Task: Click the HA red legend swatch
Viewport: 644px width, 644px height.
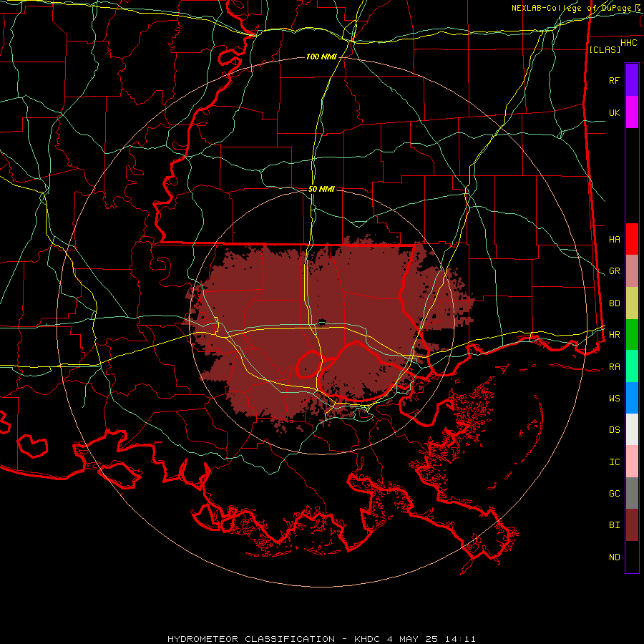Action: click(632, 239)
